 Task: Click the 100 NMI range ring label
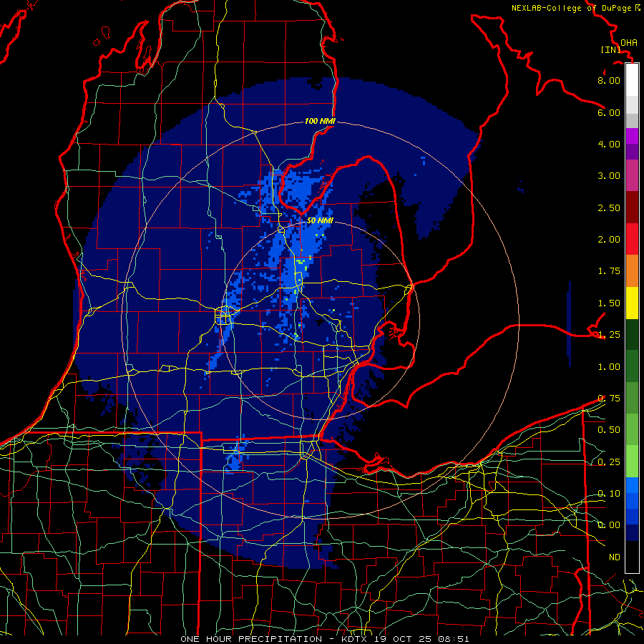[320, 121]
